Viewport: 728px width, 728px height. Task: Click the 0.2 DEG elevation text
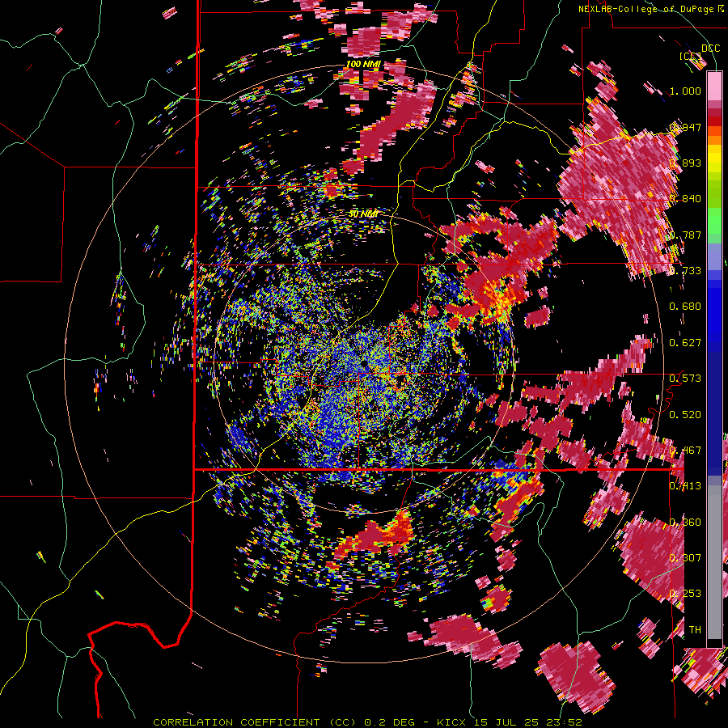389,722
